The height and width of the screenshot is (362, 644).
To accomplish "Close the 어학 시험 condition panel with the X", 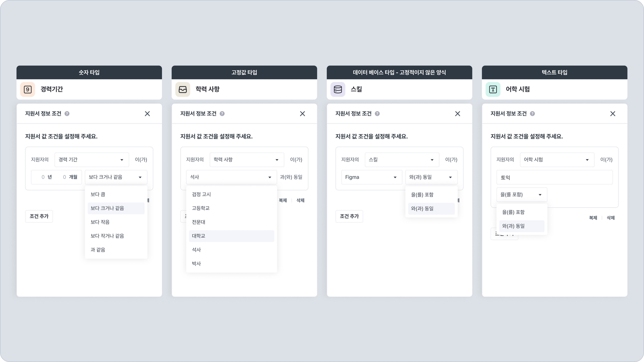I will (x=613, y=114).
